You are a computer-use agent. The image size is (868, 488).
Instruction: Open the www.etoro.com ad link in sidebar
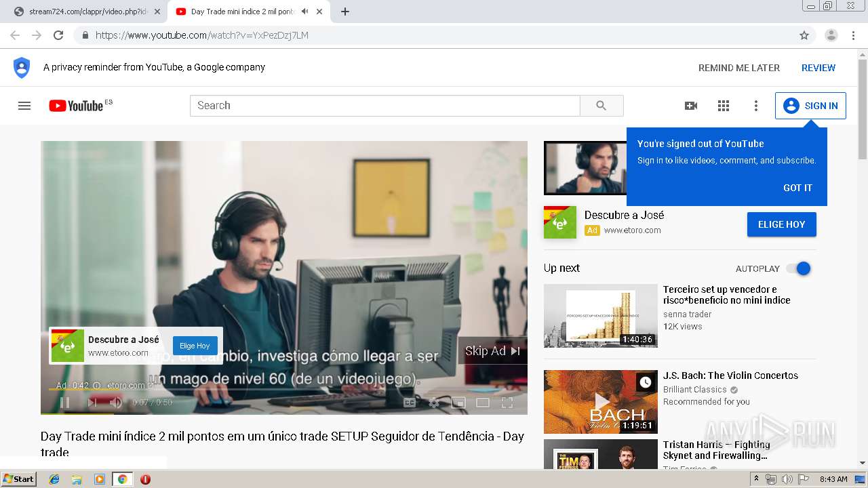[x=632, y=230]
